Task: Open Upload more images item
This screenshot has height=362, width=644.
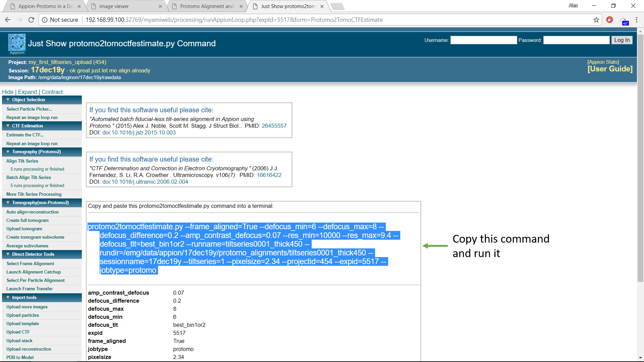Action: (27, 307)
